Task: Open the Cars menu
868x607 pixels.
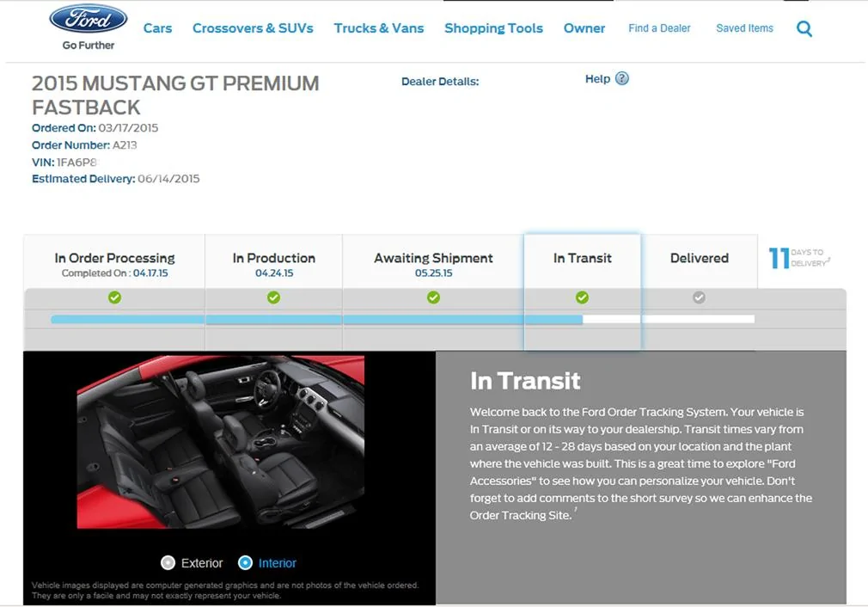Action: pyautogui.click(x=158, y=28)
